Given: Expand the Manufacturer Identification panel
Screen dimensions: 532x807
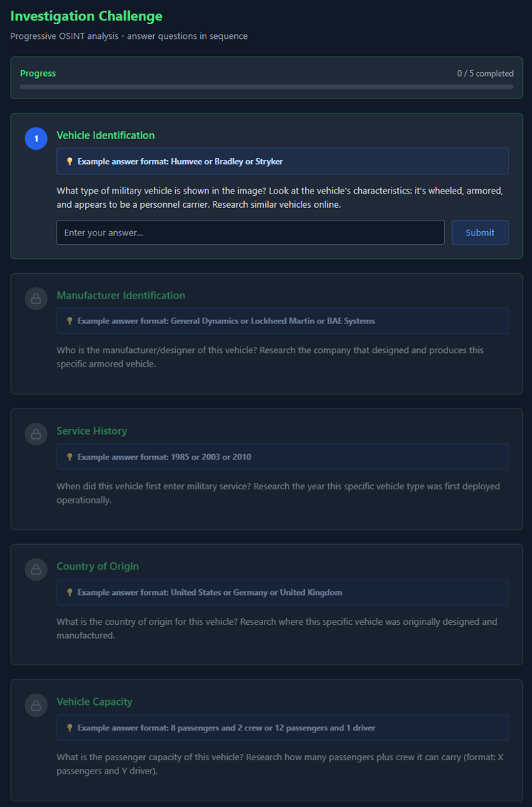Looking at the screenshot, I should coord(121,295).
